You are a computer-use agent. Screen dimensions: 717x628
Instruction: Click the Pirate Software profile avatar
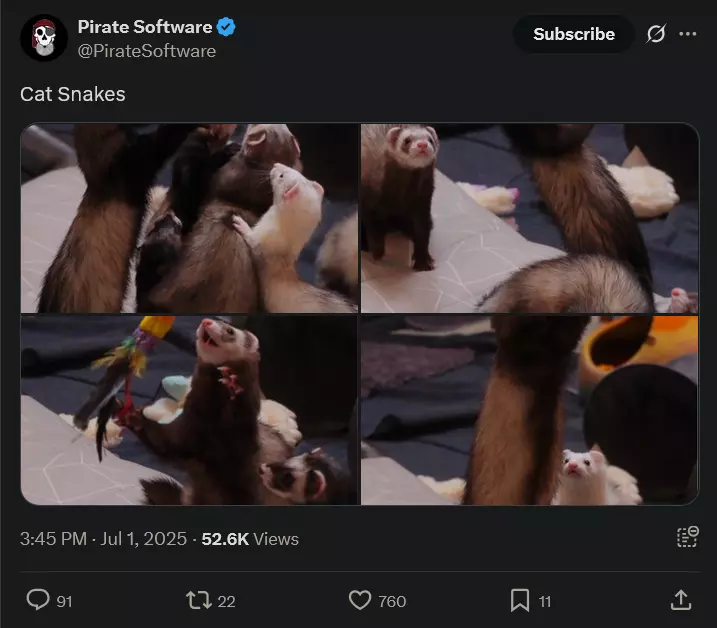click(44, 38)
